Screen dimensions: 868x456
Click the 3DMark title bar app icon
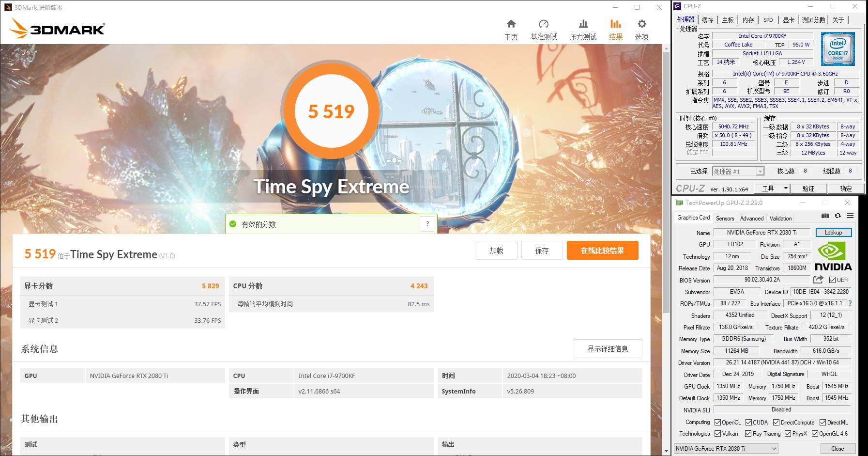click(x=7, y=7)
